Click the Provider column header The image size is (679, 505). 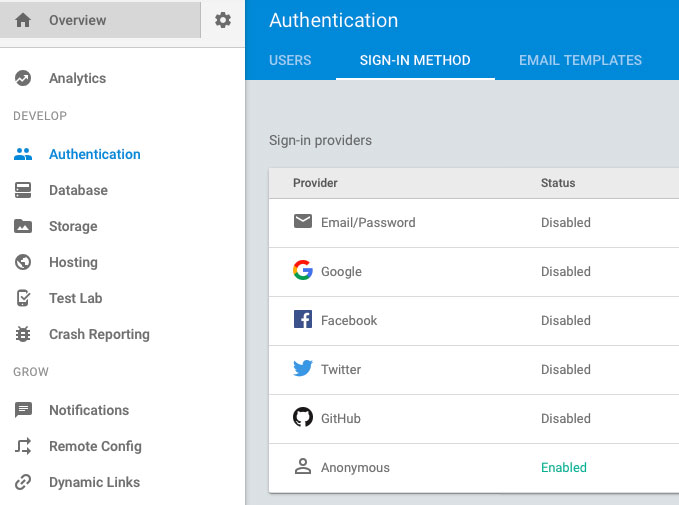point(315,183)
